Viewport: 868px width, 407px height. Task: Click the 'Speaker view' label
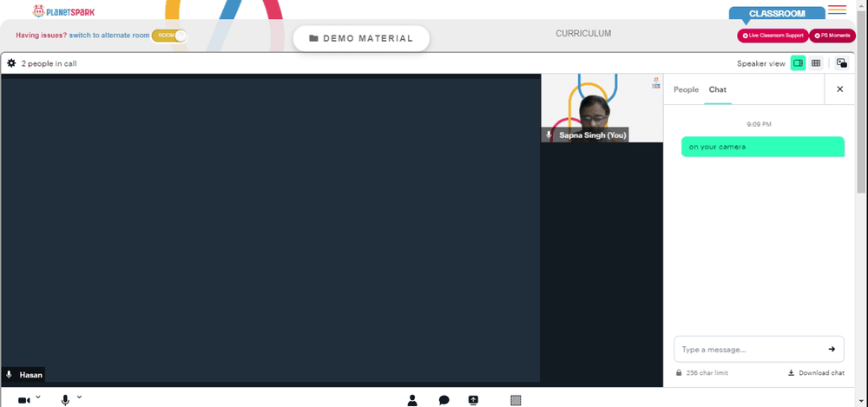click(x=760, y=63)
